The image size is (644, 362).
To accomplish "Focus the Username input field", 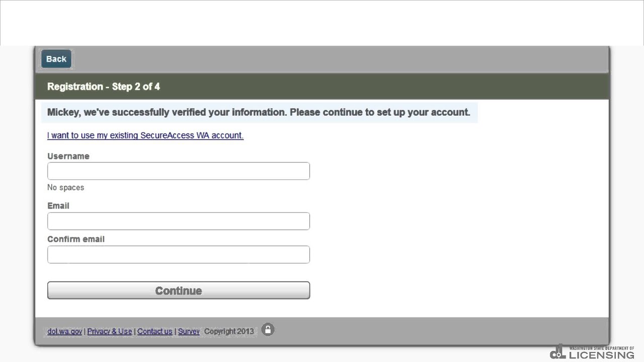I will 179,171.
